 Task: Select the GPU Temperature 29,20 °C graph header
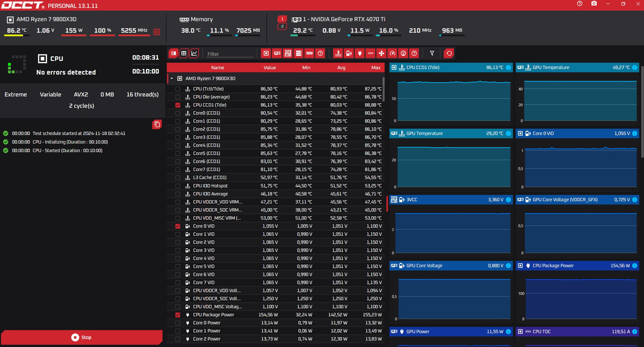click(451, 133)
